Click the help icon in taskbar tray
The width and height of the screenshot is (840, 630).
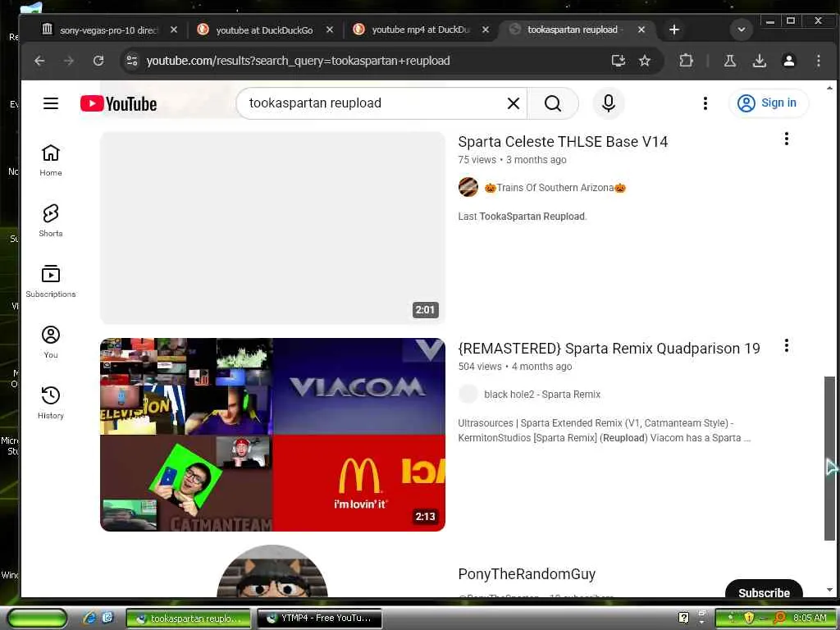click(683, 618)
